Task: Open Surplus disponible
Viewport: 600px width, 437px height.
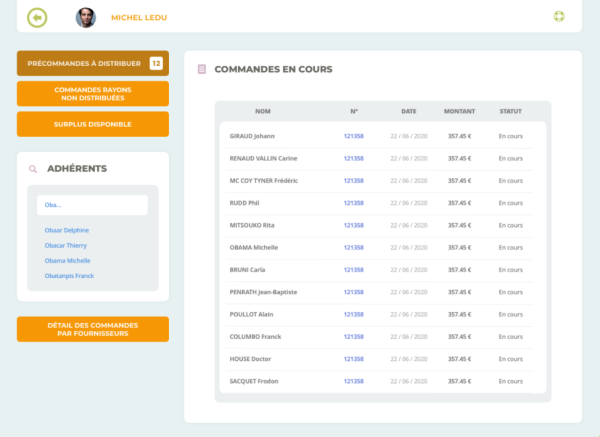Action: [x=93, y=124]
